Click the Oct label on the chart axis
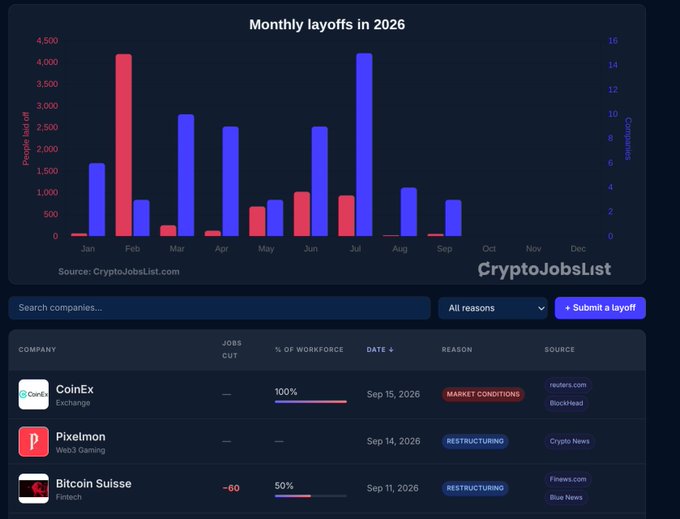This screenshot has width=680, height=519. click(x=489, y=249)
